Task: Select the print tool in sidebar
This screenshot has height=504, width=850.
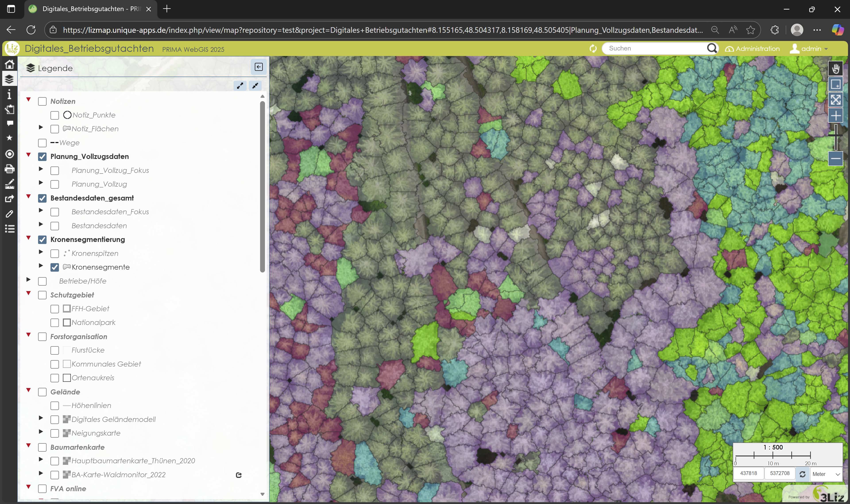Action: (10, 168)
